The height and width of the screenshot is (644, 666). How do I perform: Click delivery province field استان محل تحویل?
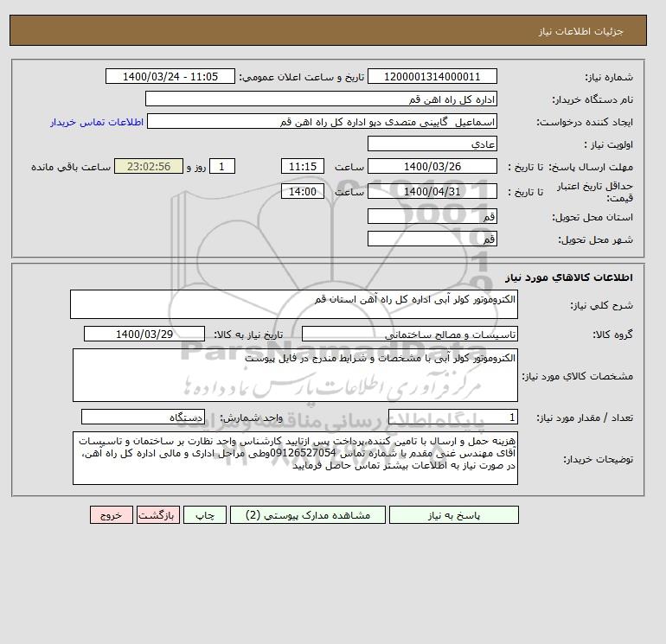coord(432,216)
